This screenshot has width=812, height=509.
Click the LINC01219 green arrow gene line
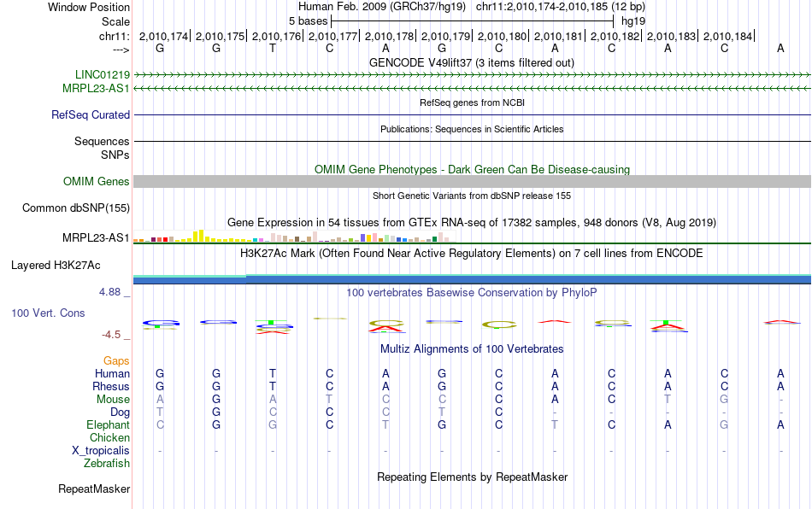point(473,75)
